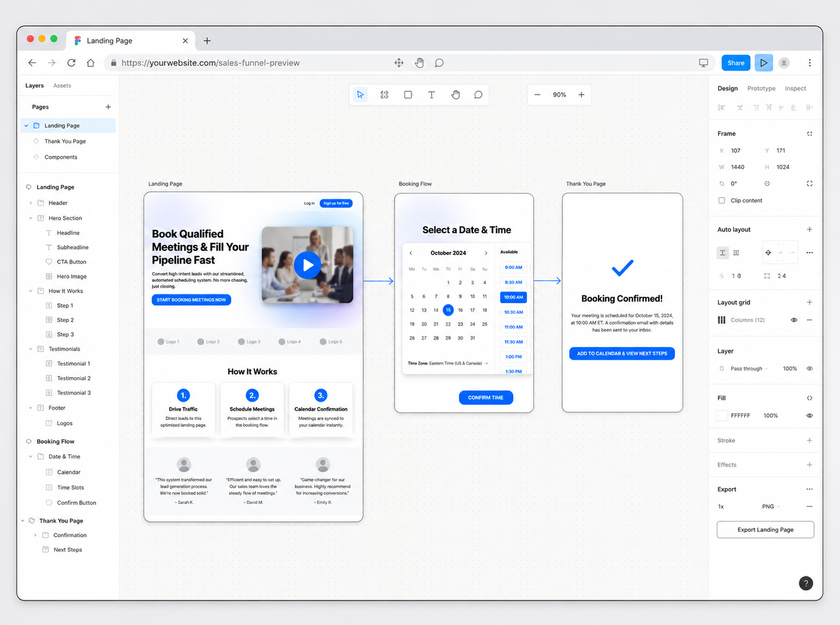Image resolution: width=840 pixels, height=625 pixels.
Task: Open the Layers tab
Action: point(35,85)
